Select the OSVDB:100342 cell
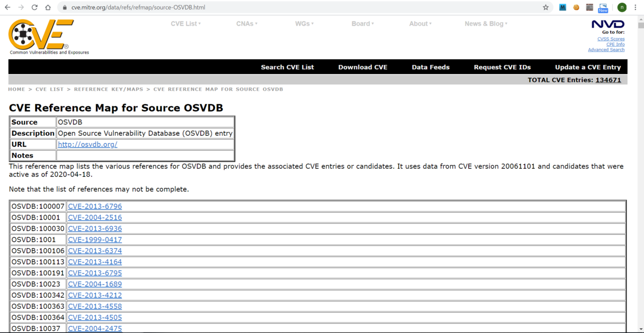 click(38, 295)
